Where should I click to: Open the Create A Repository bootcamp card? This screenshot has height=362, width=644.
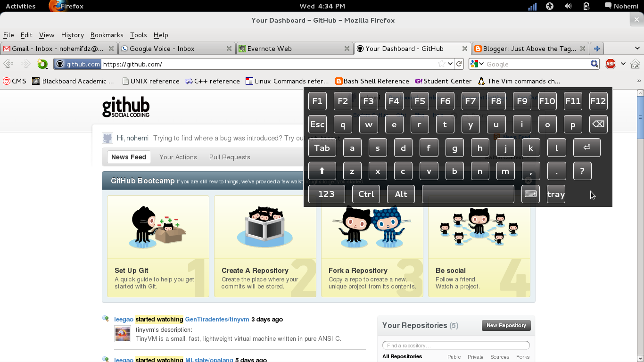(x=265, y=246)
